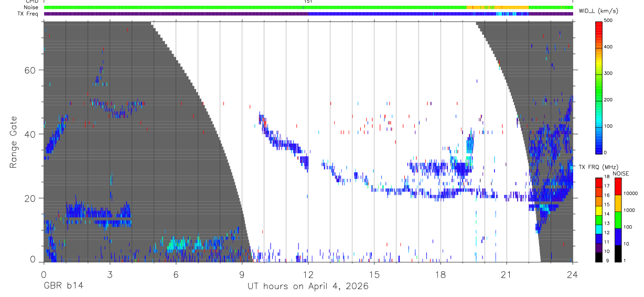Click the '300' tick on WID colorbar
This screenshot has height=297, width=644.
click(609, 73)
